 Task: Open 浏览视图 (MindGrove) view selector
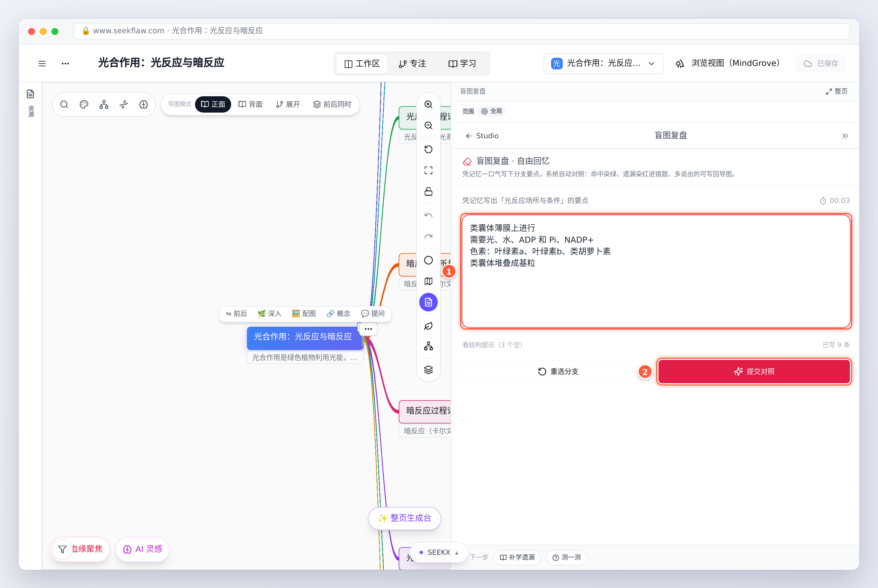[x=728, y=64]
